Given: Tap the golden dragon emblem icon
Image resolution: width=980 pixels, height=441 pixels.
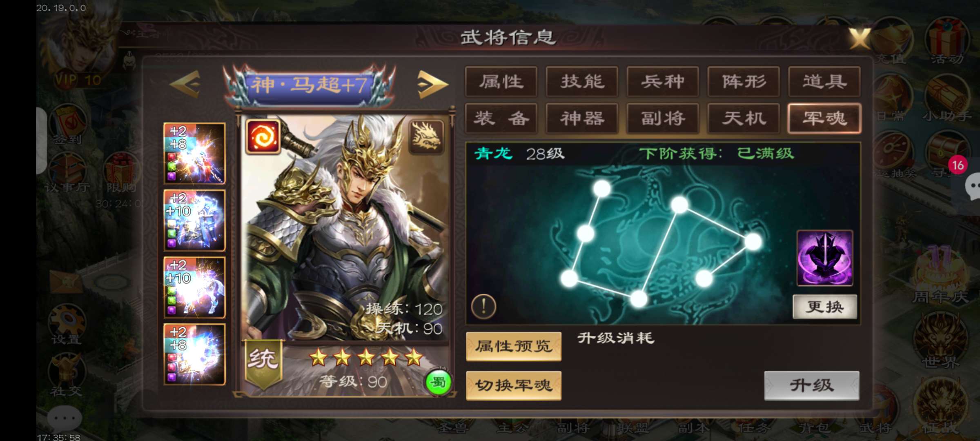Looking at the screenshot, I should point(426,137).
